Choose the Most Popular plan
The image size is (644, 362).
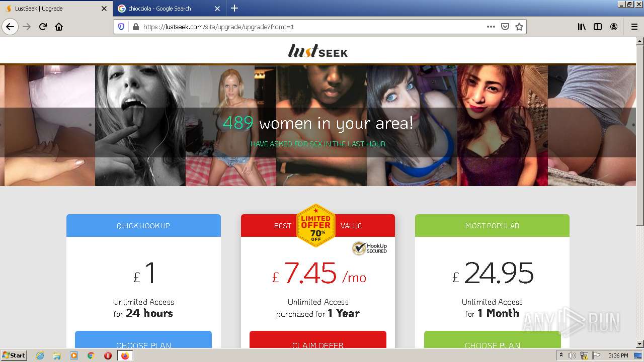[x=493, y=340]
